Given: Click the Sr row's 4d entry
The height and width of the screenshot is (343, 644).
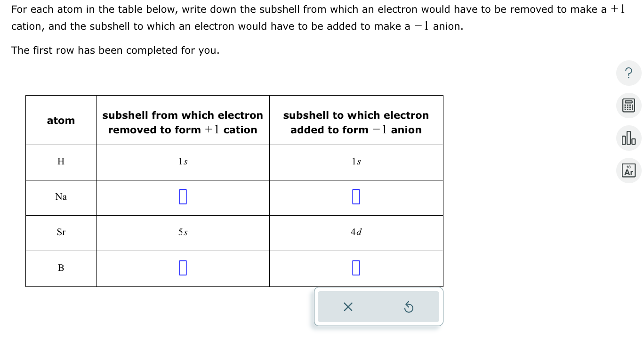Looking at the screenshot, I should pos(356,232).
